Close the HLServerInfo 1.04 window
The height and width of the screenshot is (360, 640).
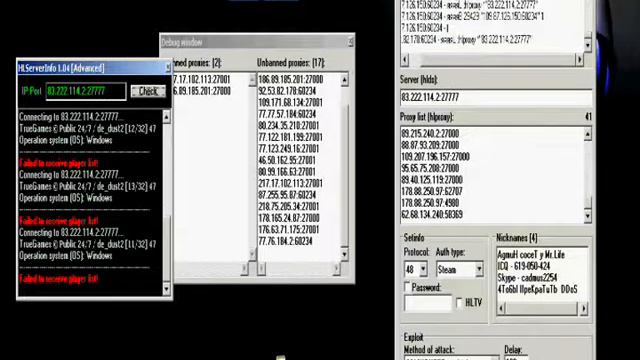tap(167, 68)
